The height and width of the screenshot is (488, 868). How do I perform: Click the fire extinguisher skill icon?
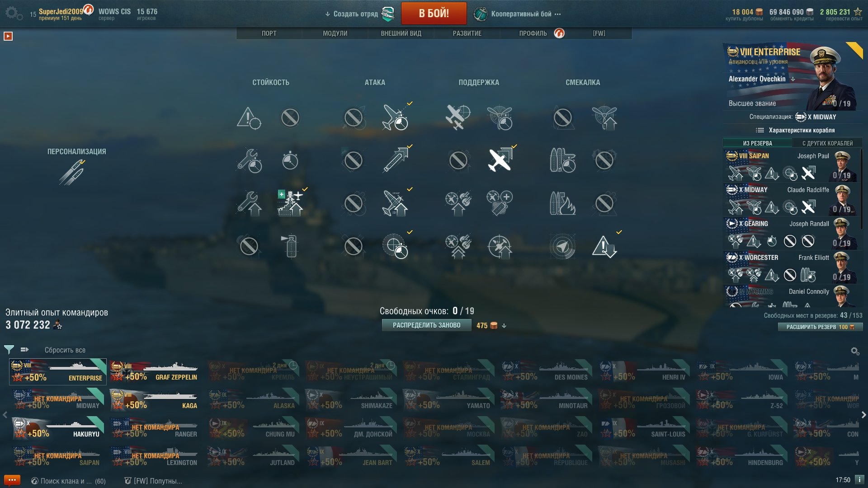(x=291, y=246)
